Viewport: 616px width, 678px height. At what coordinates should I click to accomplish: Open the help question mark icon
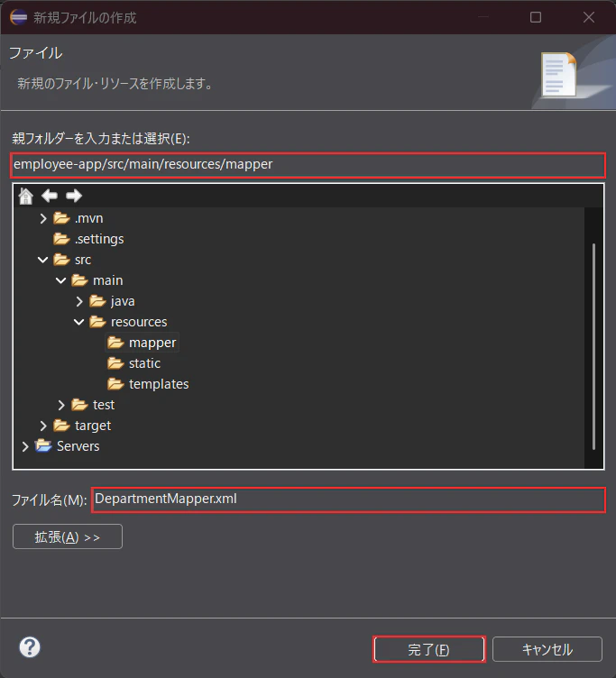[30, 647]
